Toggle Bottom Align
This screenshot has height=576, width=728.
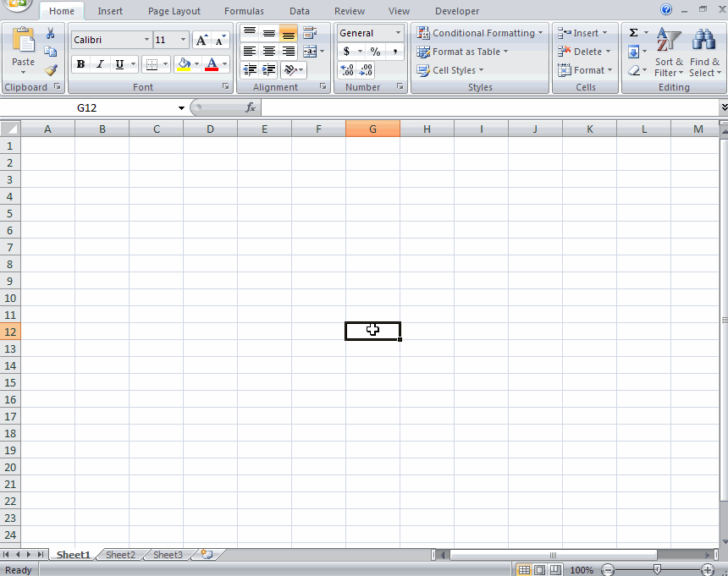tap(289, 33)
